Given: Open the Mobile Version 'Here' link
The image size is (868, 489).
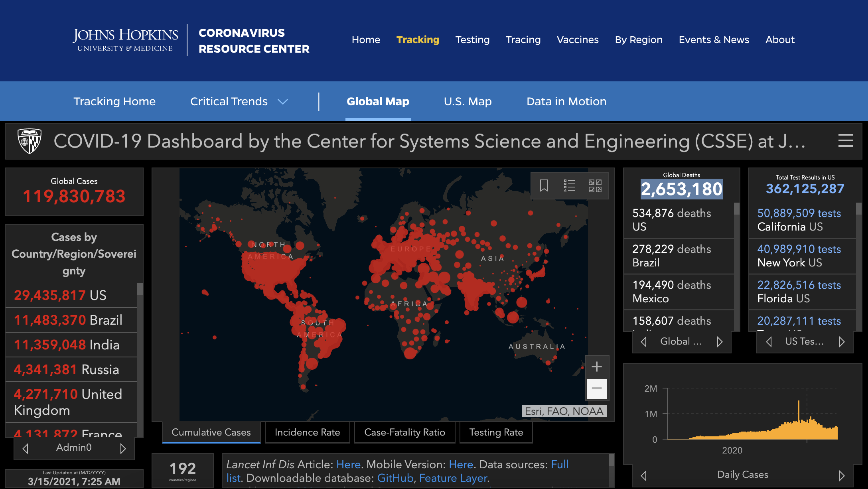Looking at the screenshot, I should point(461,465).
